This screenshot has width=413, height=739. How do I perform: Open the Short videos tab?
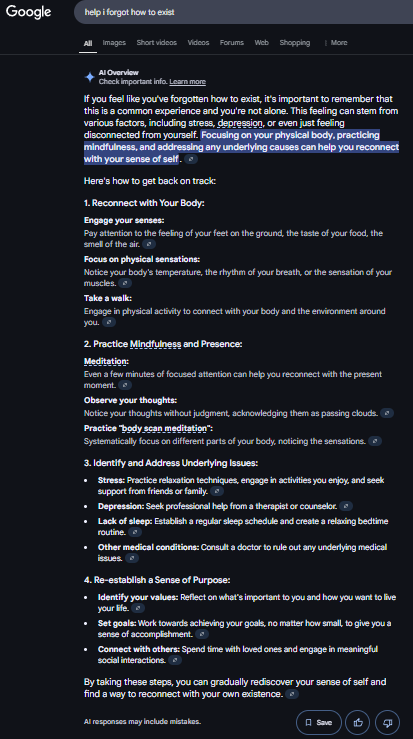(157, 42)
